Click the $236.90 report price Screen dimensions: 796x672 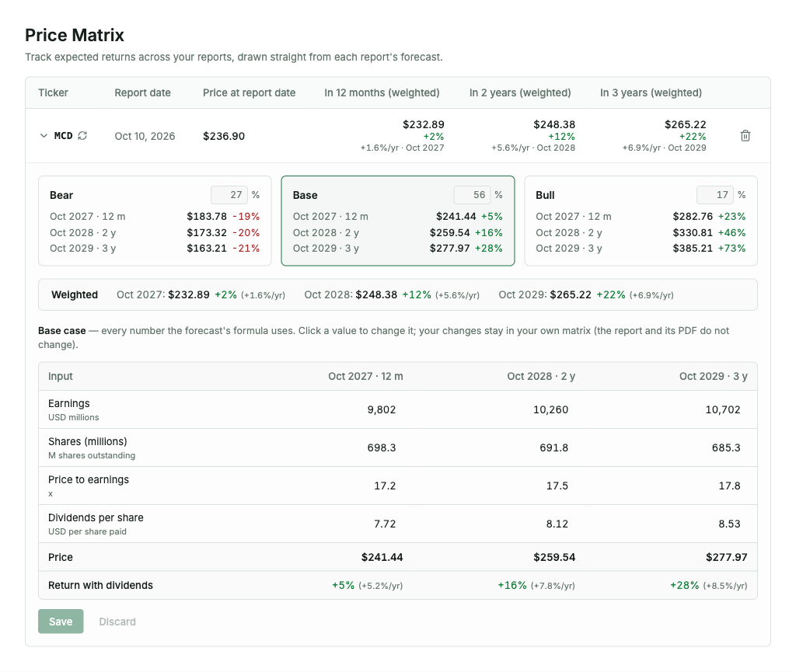(224, 136)
